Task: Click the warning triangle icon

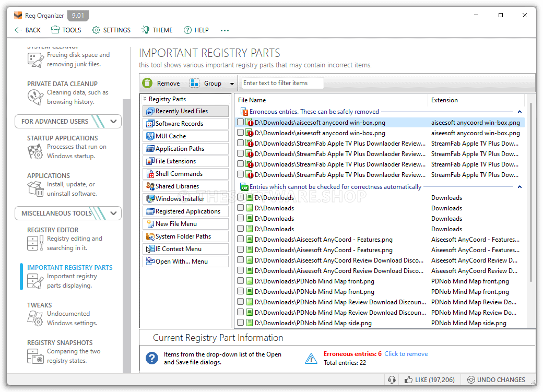Action: 311,359
